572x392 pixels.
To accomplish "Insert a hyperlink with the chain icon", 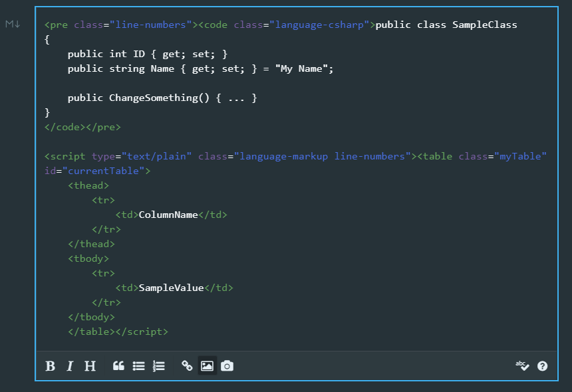I will (x=187, y=366).
